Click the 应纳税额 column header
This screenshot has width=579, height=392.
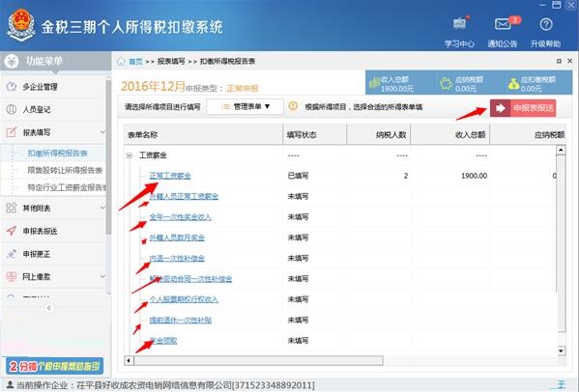(x=529, y=135)
